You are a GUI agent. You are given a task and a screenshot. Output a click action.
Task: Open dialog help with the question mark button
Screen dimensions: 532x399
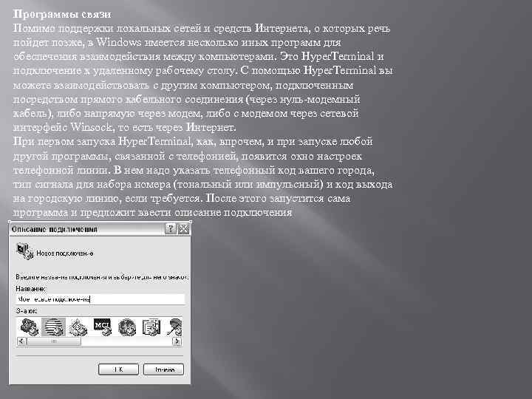click(x=171, y=229)
